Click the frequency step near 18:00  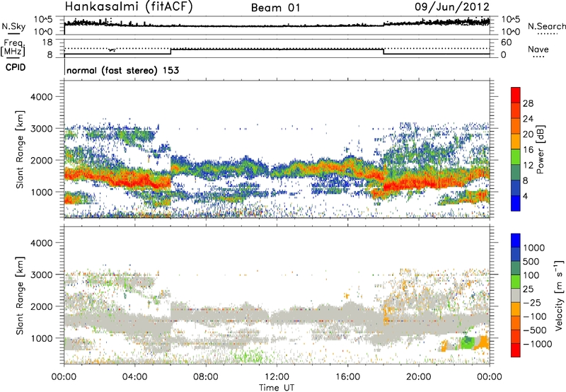pos(383,52)
